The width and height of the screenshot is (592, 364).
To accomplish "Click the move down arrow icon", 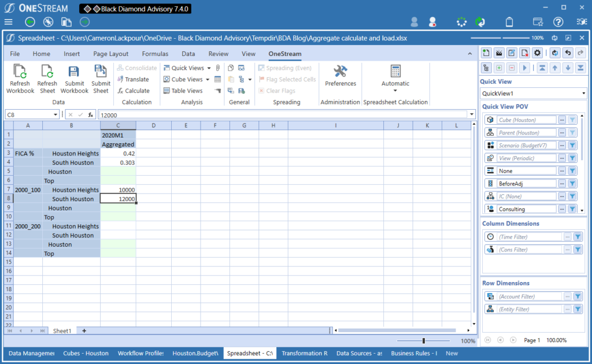I will coord(568,68).
